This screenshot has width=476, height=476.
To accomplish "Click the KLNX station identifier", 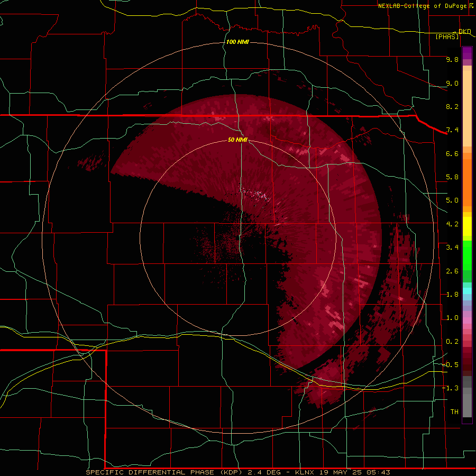I will pos(306,472).
